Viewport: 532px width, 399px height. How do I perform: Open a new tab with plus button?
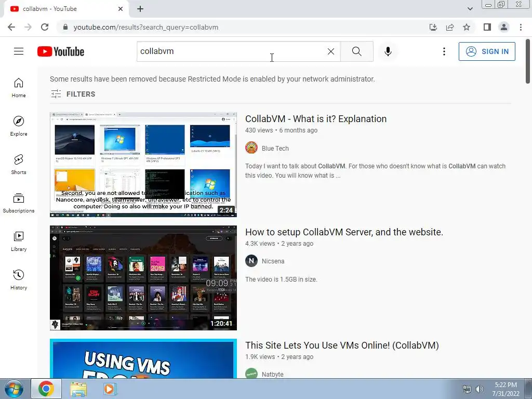pos(140,9)
